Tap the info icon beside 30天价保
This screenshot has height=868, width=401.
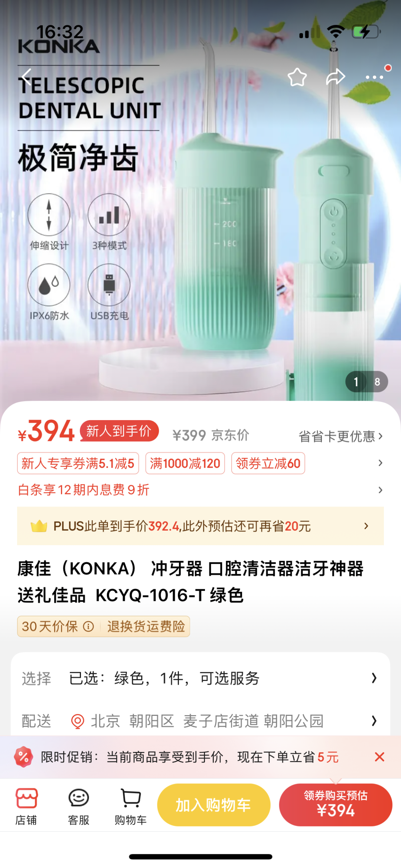click(88, 627)
